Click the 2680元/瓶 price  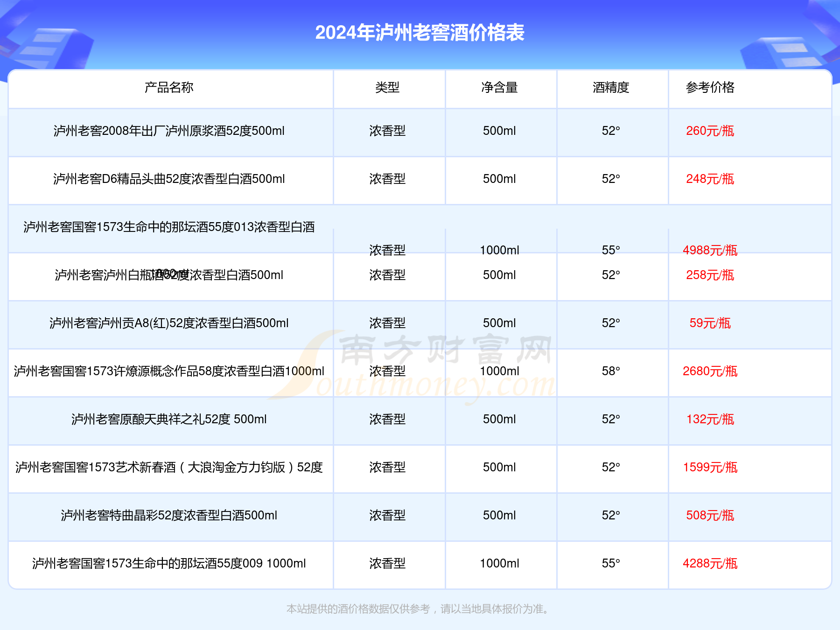tap(710, 371)
